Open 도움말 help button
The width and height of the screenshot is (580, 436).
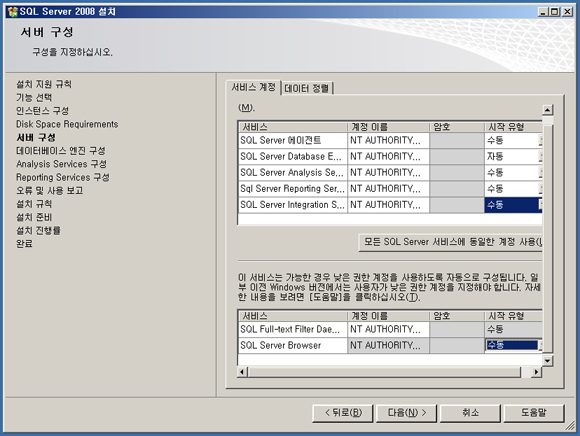[x=534, y=413]
